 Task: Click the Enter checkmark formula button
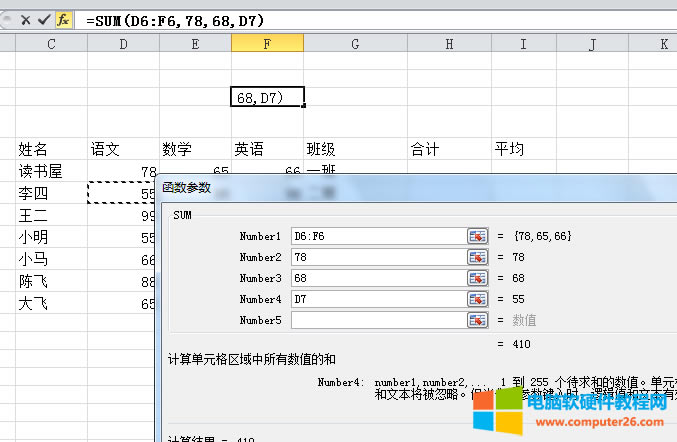pos(44,19)
